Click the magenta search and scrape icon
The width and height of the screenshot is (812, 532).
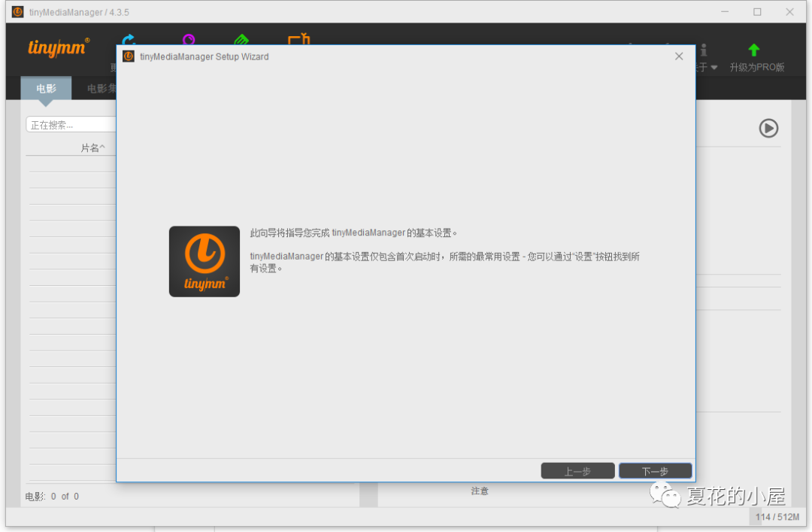[x=189, y=39]
